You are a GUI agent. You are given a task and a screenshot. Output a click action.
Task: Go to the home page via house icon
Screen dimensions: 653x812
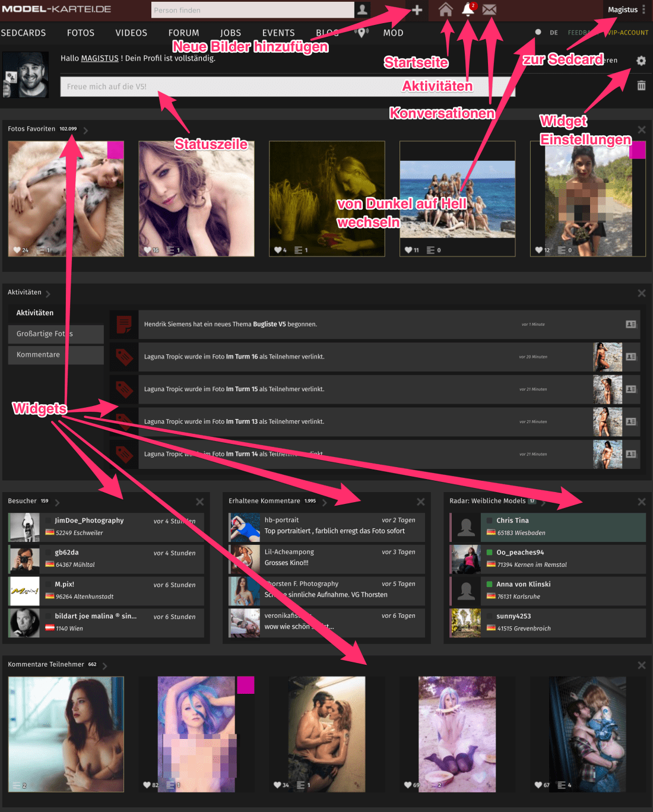coord(445,9)
